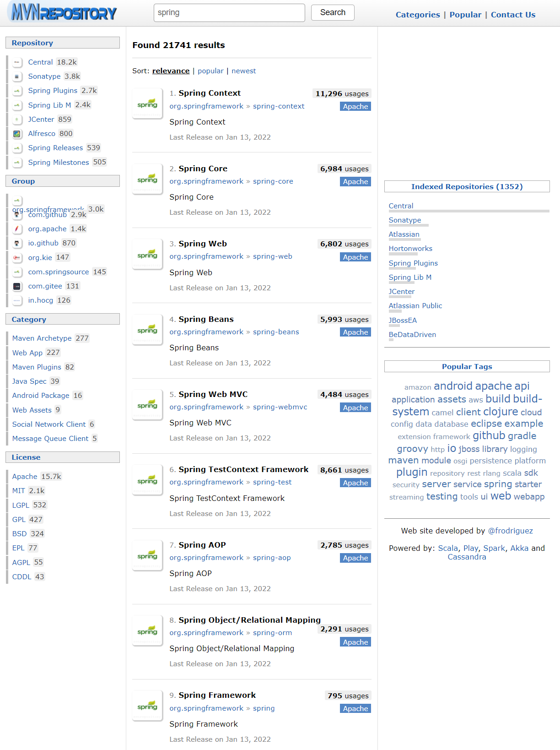Open the Scala powered-by link

pyautogui.click(x=448, y=548)
